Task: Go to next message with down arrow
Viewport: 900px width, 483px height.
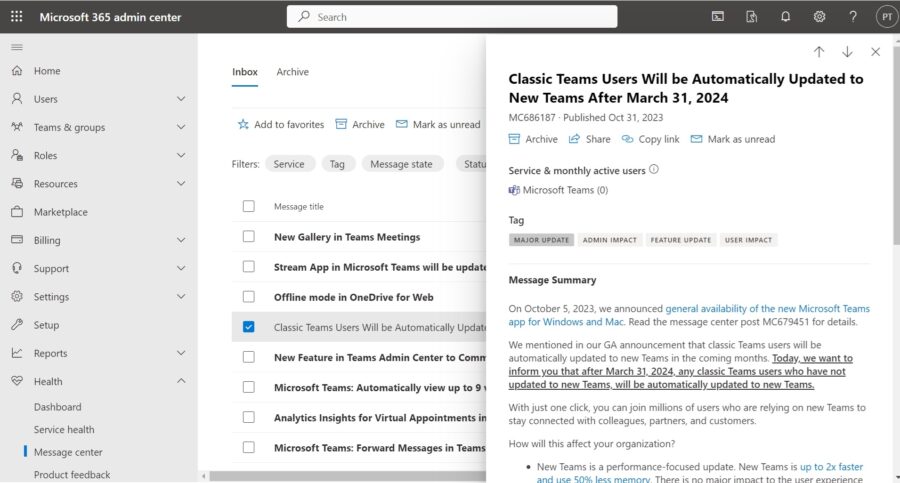Action: pyautogui.click(x=847, y=52)
